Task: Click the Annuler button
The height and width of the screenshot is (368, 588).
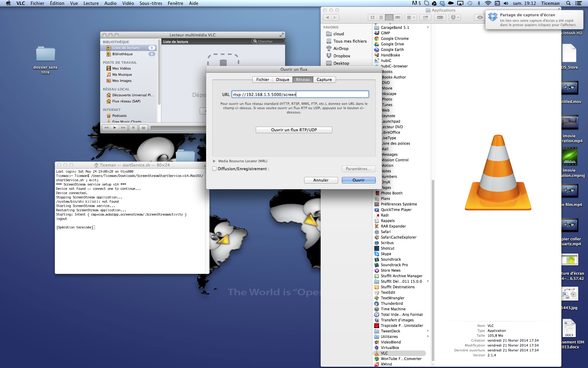Action: pos(321,180)
